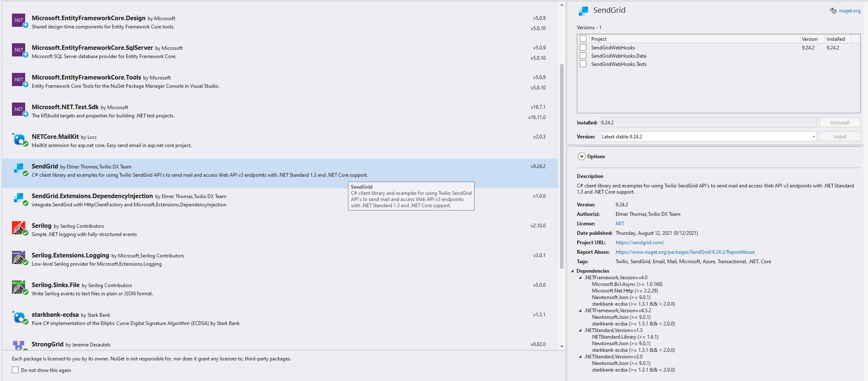Viewport: 868px width, 381px height.
Task: Click the .NET icon for Microsoft.NET.Test.Sdk
Action: click(18, 109)
